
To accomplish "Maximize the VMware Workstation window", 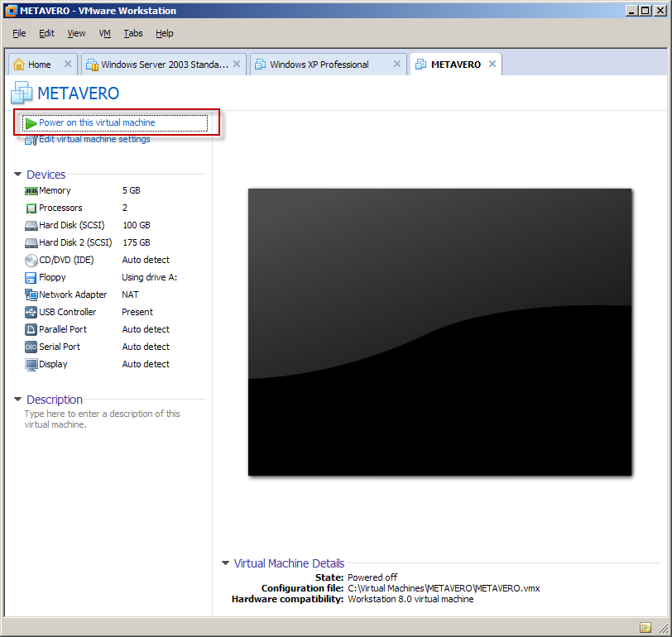I will pyautogui.click(x=645, y=11).
